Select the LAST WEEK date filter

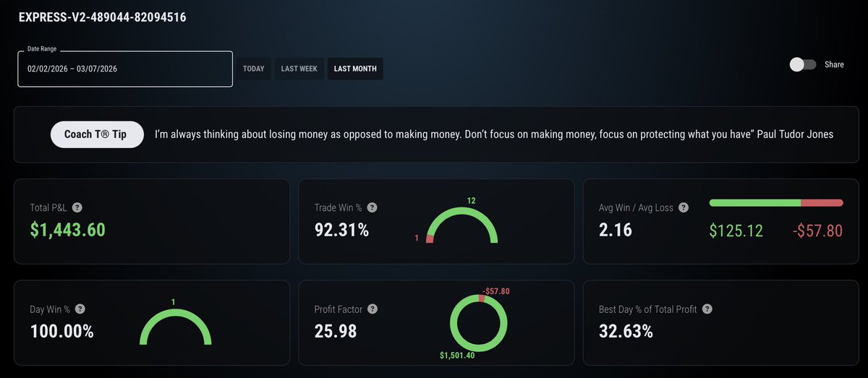coord(299,69)
